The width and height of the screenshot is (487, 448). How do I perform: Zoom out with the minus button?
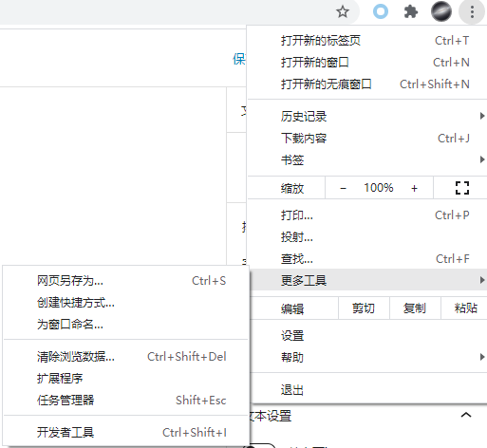pos(344,188)
